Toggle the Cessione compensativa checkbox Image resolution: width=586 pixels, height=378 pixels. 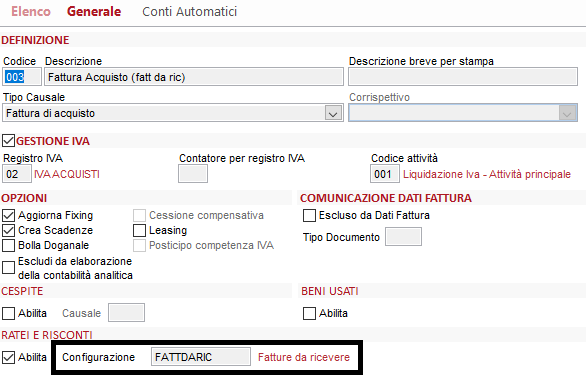(139, 215)
